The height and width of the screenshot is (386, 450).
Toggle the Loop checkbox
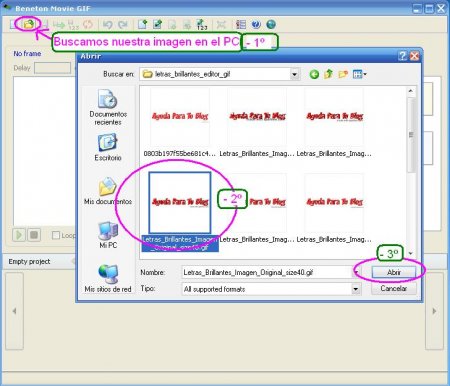56,235
